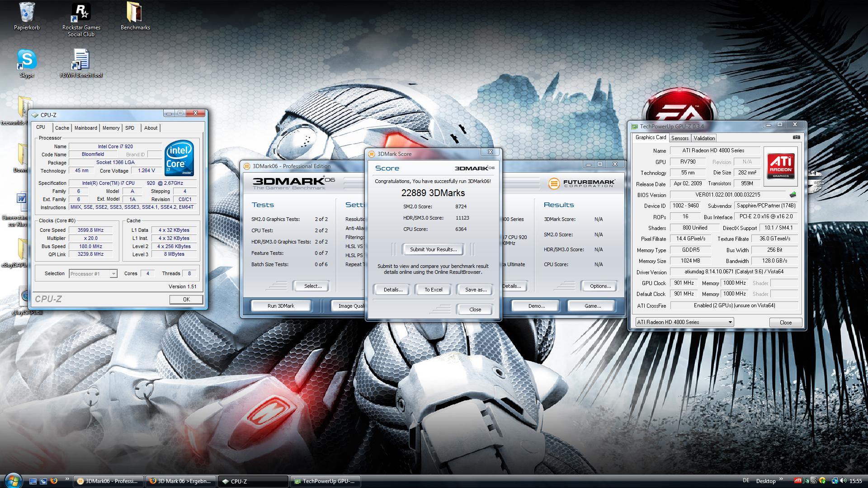
Task: Expand Desktop toolbar chevron in taskbar
Action: point(781,479)
